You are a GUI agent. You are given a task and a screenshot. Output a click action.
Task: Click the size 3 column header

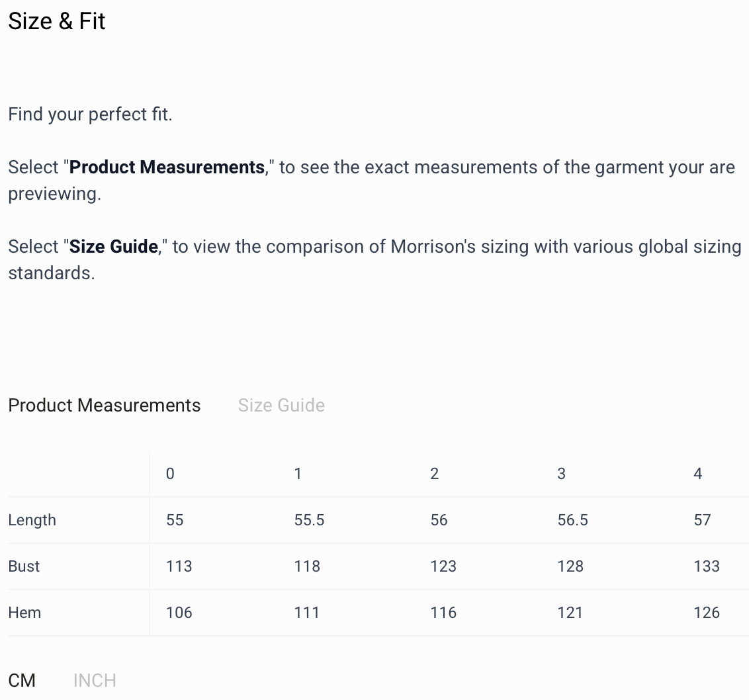tap(561, 474)
